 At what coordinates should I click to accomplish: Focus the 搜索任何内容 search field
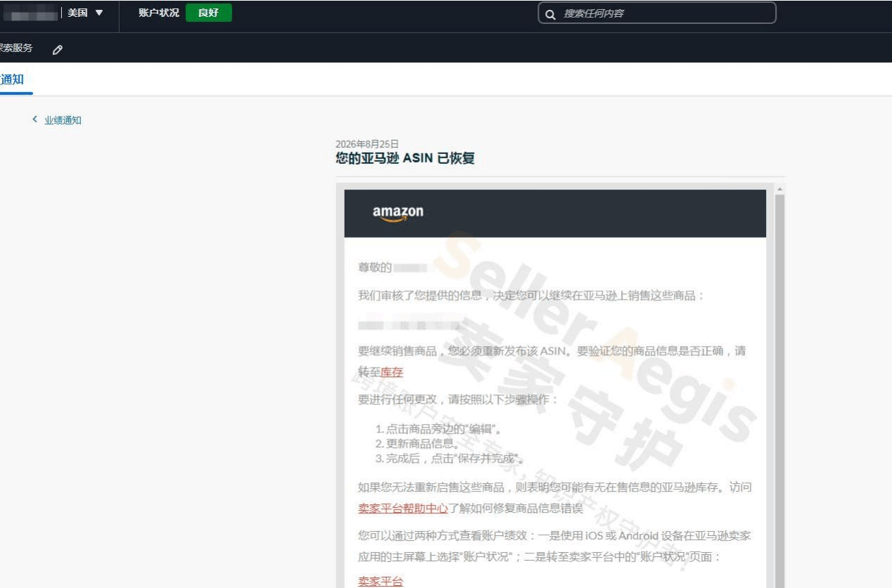(657, 13)
